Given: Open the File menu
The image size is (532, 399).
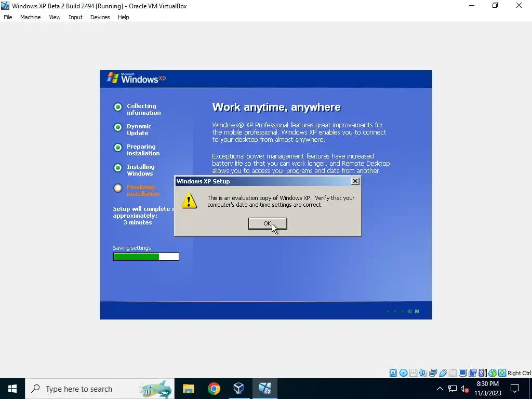Looking at the screenshot, I should [8, 17].
